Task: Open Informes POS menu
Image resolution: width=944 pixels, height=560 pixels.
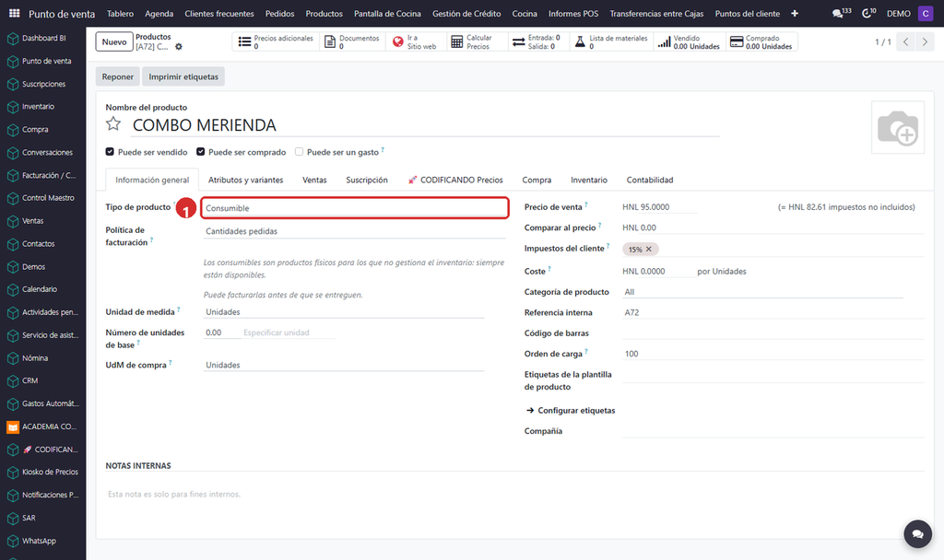Action: [x=573, y=13]
